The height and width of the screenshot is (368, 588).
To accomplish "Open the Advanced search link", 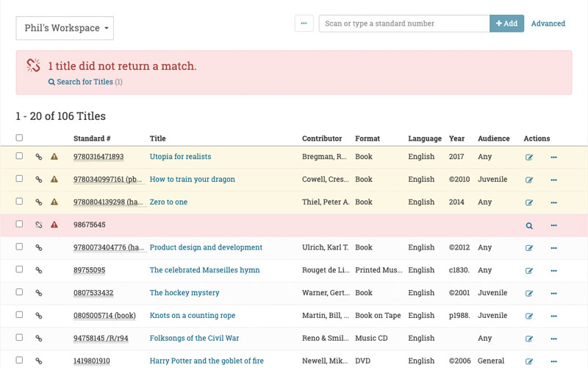I will [548, 24].
